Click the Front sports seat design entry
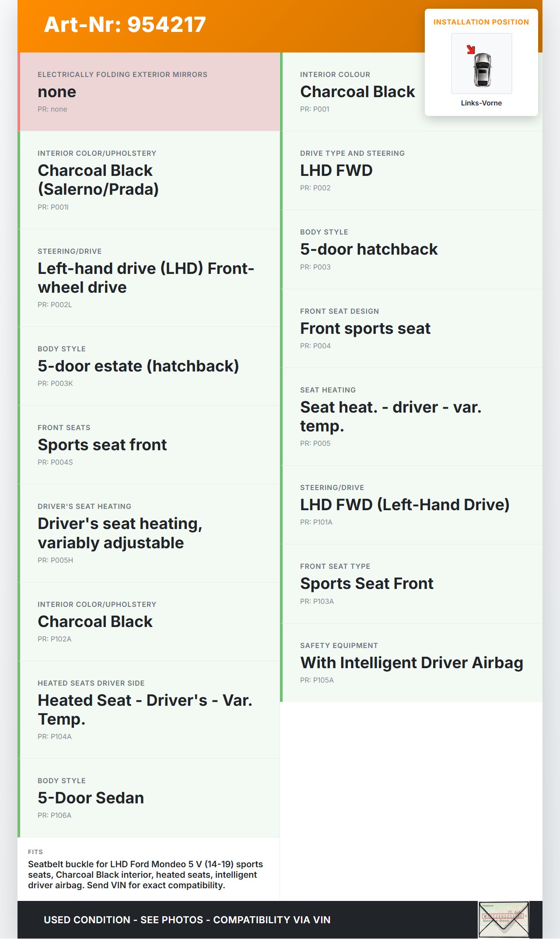Image resolution: width=560 pixels, height=939 pixels. click(365, 329)
